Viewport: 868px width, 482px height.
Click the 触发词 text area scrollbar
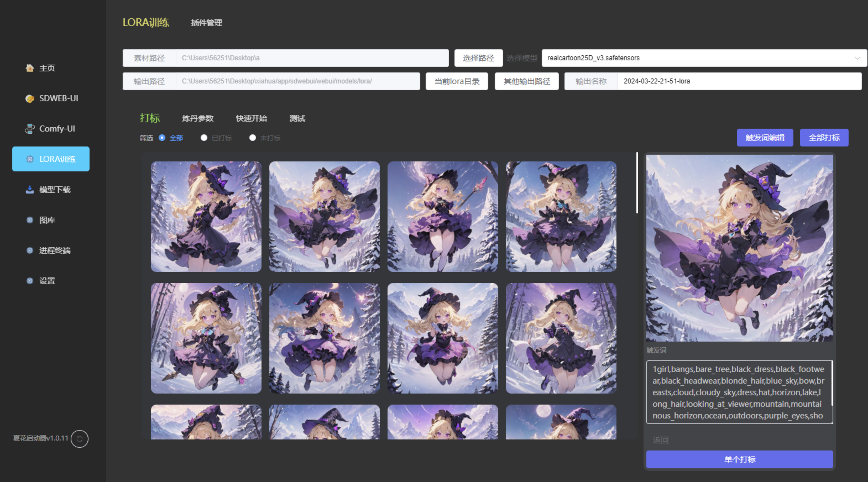pos(832,383)
